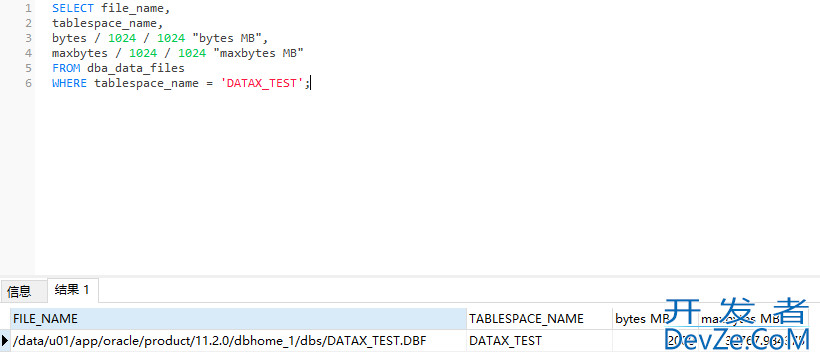
Task: Select the DATAX_TEST tablespace name cell
Action: [x=539, y=341]
